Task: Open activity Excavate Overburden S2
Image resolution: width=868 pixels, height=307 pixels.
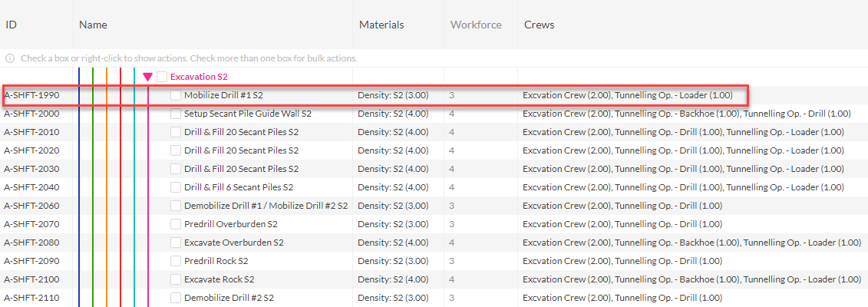Action: (x=233, y=243)
